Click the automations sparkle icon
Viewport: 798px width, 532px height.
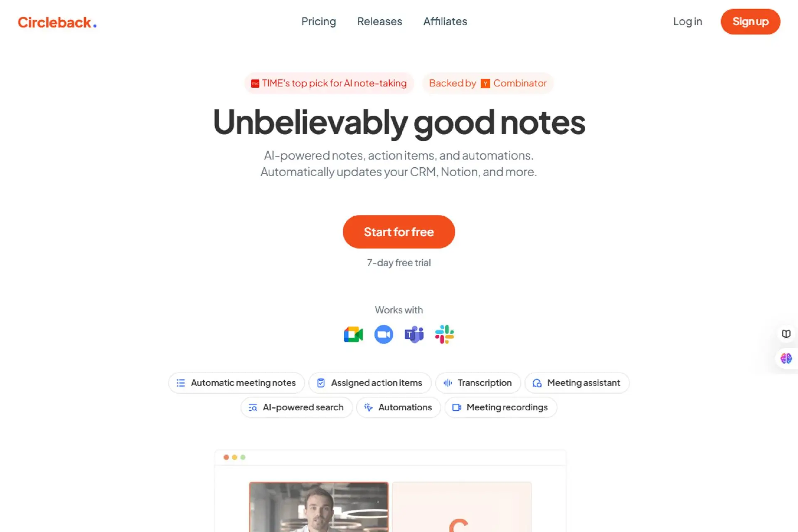367,407
